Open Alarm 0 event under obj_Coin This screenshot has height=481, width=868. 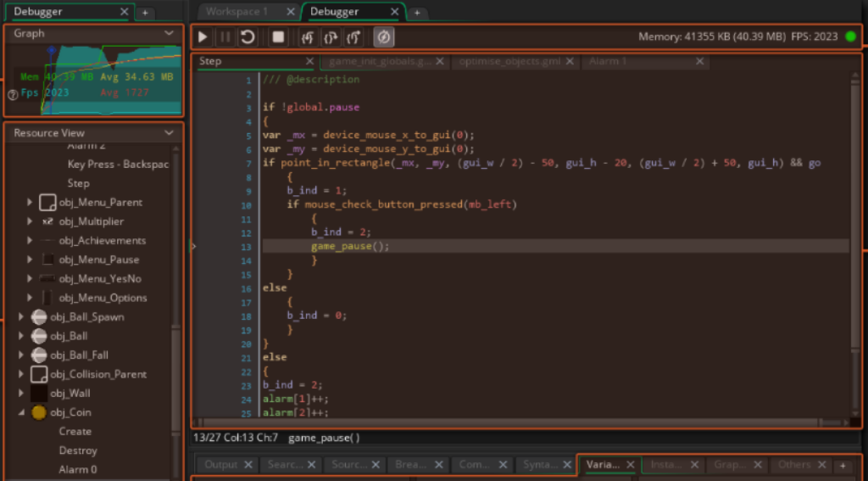click(x=77, y=469)
